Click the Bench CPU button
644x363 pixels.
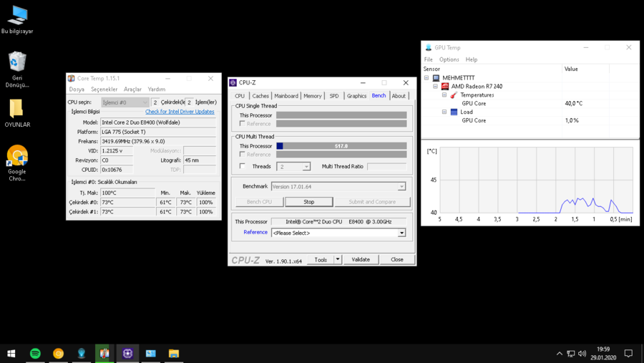pos(259,202)
